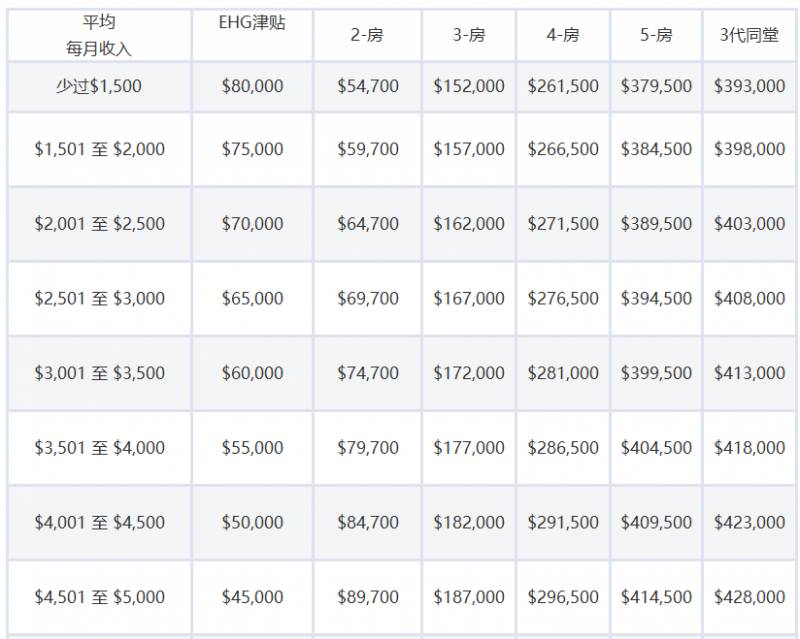Select the $64,700 2-room price cell
800x639 pixels.
click(367, 224)
